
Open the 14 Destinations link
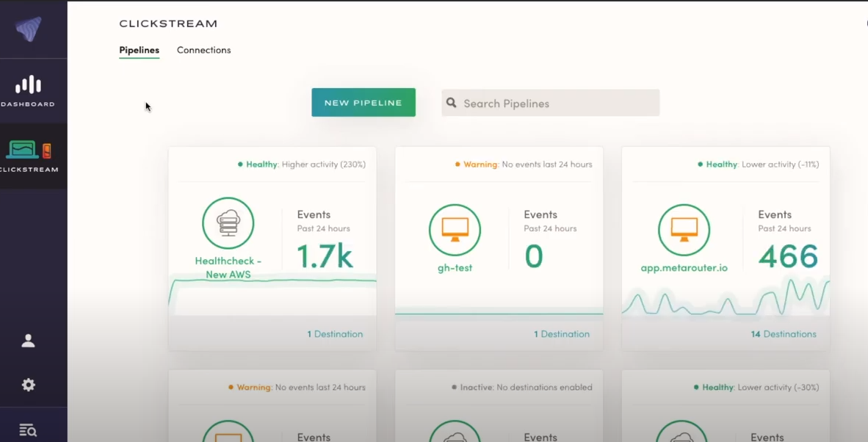783,334
